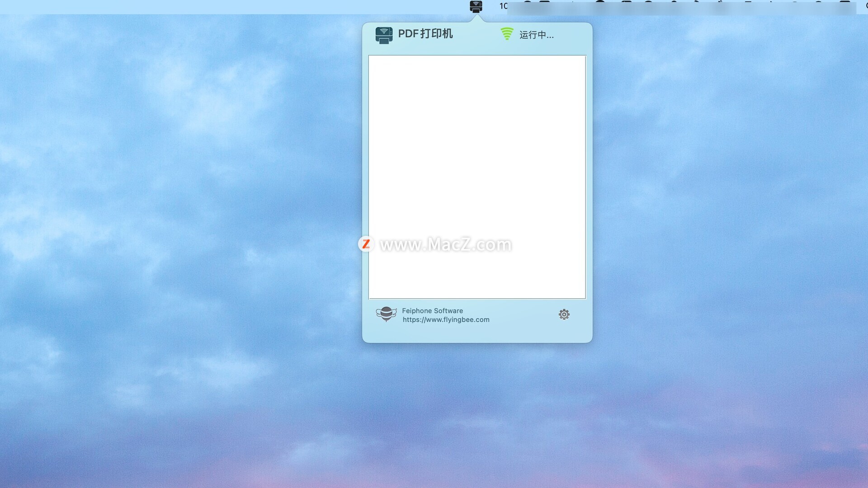Open settings with the gear icon
868x488 pixels.
pos(564,314)
